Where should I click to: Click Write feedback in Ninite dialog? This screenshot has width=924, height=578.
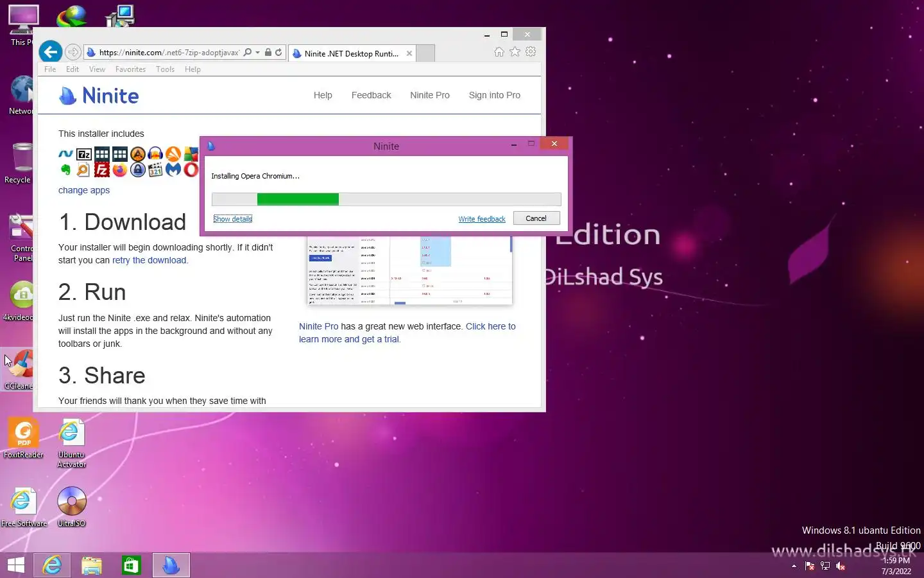point(482,219)
